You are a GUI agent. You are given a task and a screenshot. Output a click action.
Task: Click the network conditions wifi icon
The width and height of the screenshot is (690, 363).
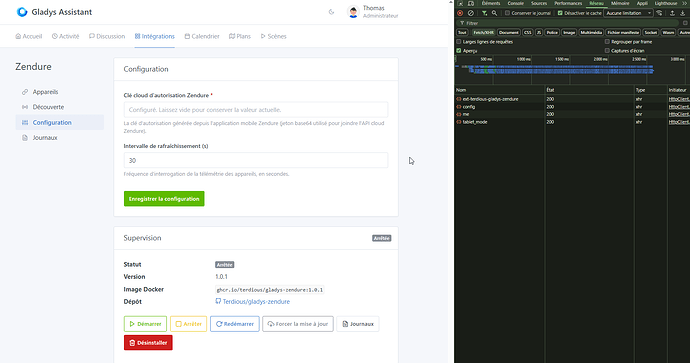(x=659, y=13)
